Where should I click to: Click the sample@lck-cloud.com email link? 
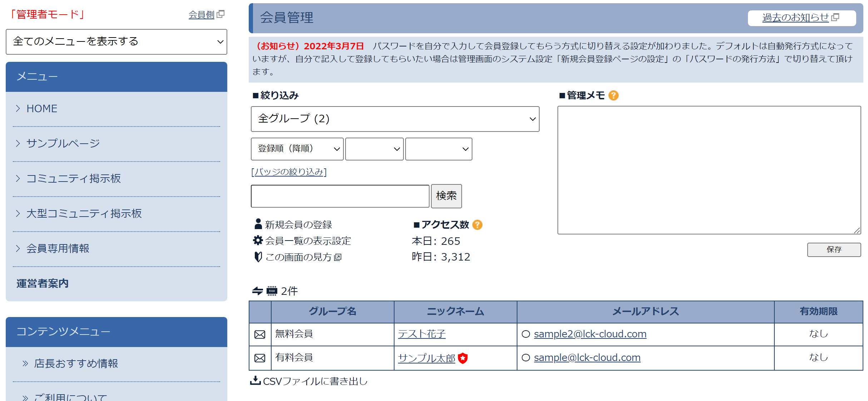point(587,358)
